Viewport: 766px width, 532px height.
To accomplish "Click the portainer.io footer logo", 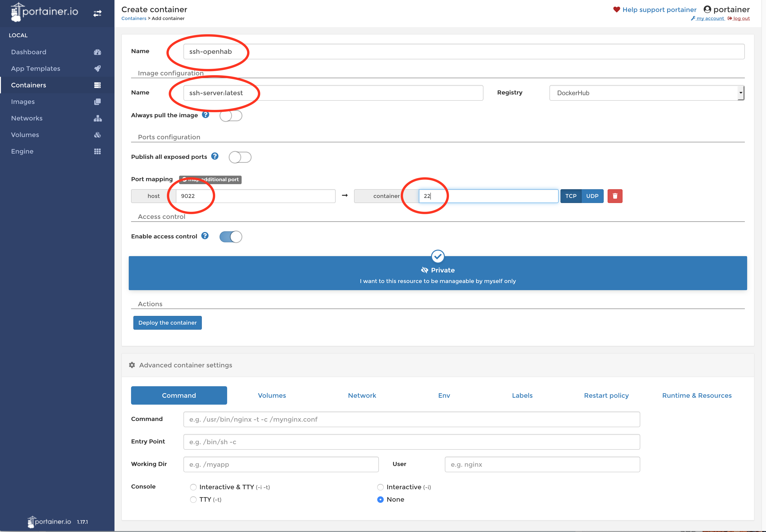I will (x=49, y=522).
